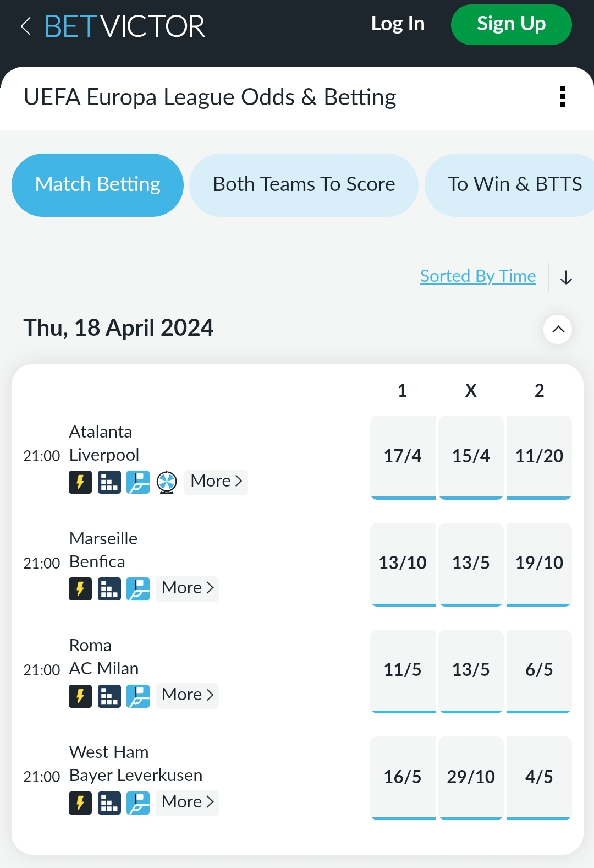Select the 29/10 draw odds for West Ham match
The image size is (594, 868).
click(470, 777)
